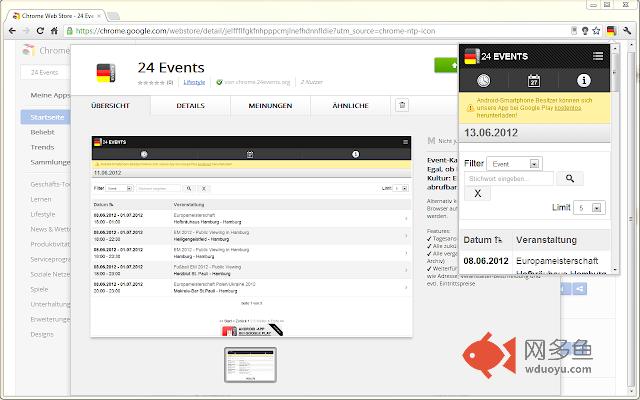The image size is (640, 400).
Task: Open the Limit dropdown in popup
Action: click(589, 208)
